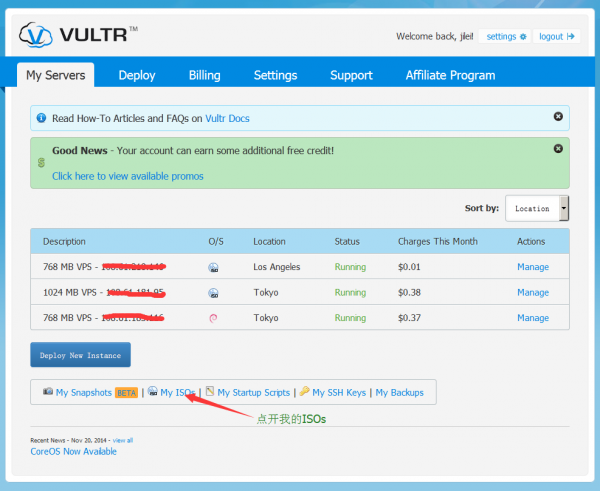Open settings gear link in header
The image size is (600, 491).
523,37
